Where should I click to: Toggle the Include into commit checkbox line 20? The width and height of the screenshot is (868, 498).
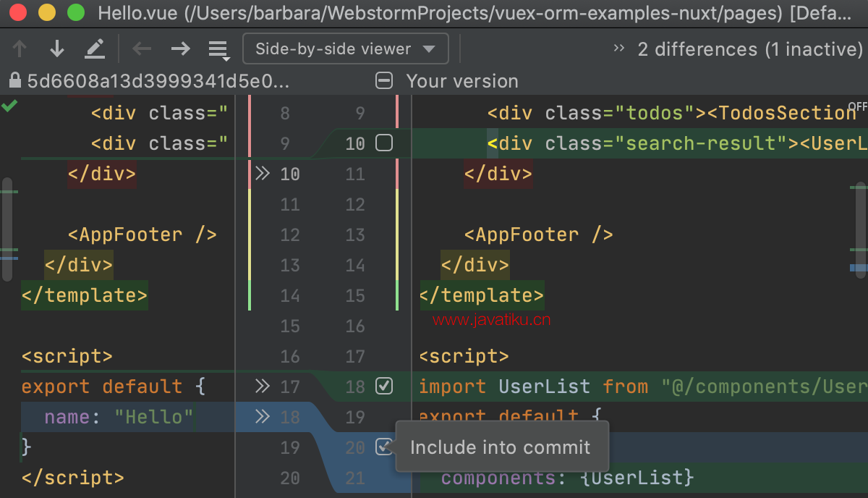(x=384, y=447)
